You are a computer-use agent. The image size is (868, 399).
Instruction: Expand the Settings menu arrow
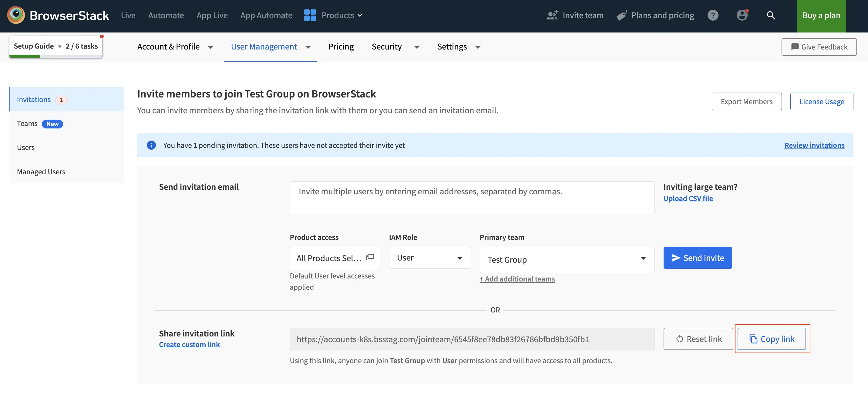(478, 47)
